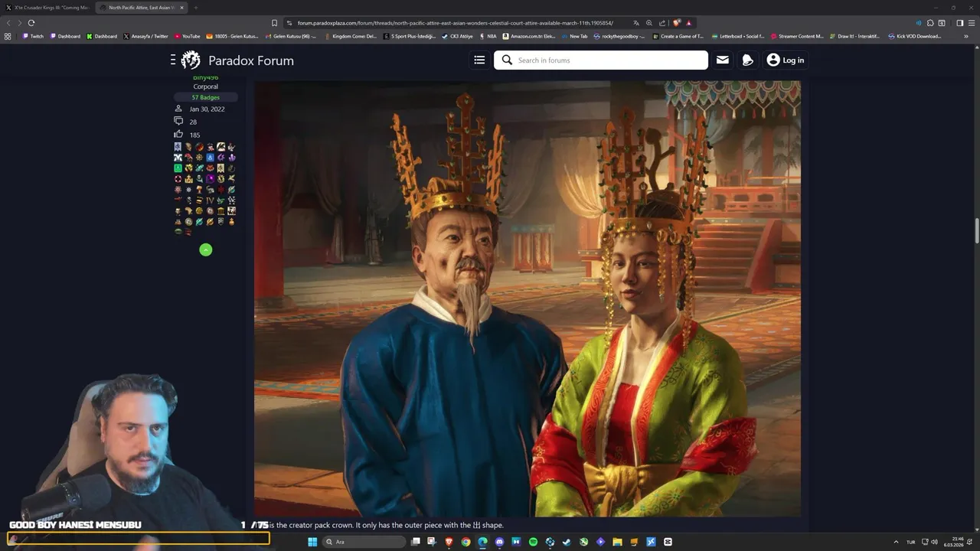
Task: Open the browser main menu
Action: point(971,23)
